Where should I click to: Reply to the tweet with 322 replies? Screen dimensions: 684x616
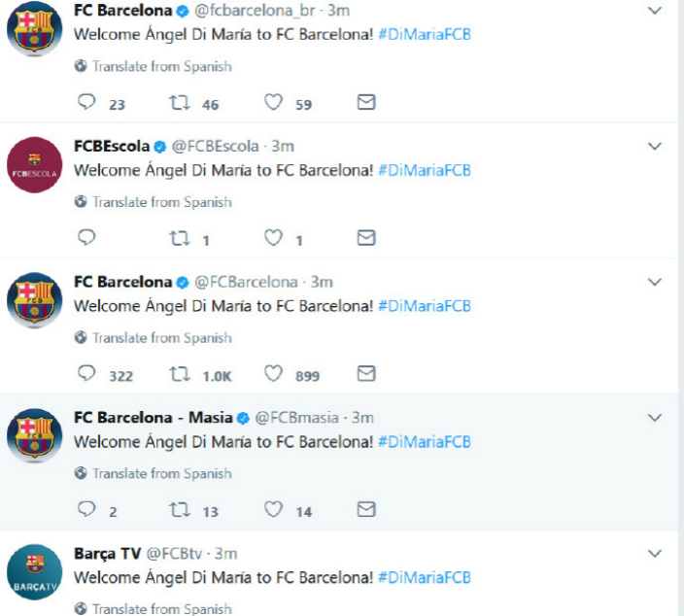[86, 373]
